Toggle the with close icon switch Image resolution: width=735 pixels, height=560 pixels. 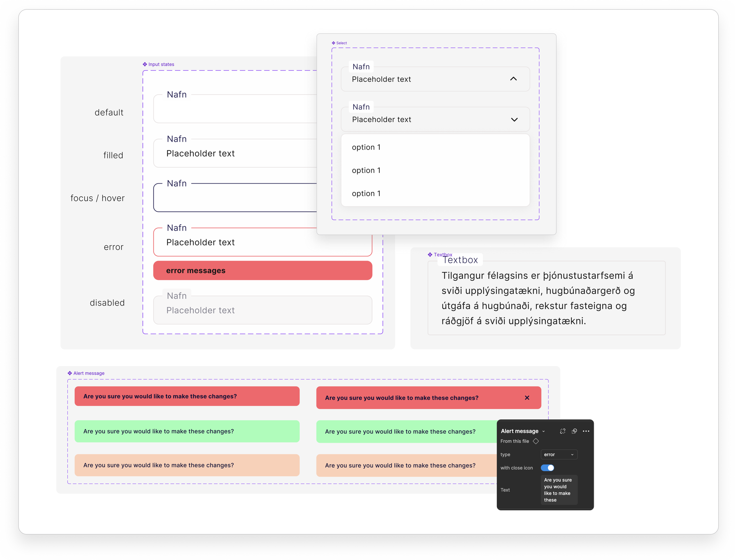point(547,468)
